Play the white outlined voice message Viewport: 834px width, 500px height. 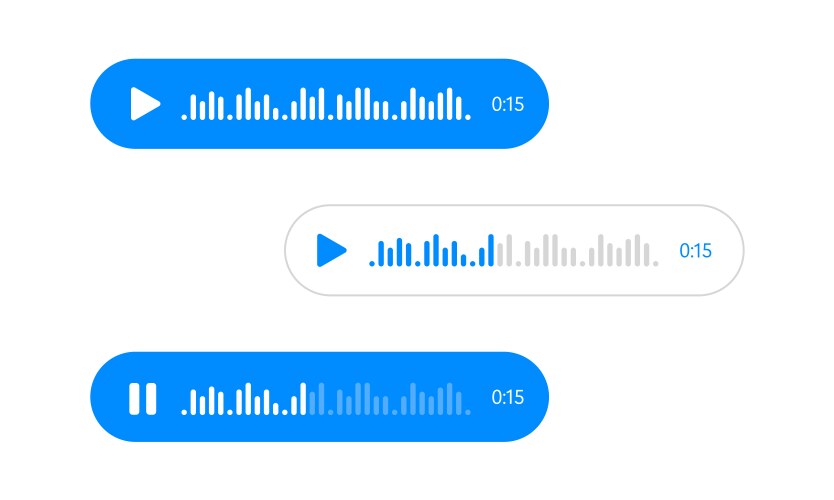click(331, 250)
